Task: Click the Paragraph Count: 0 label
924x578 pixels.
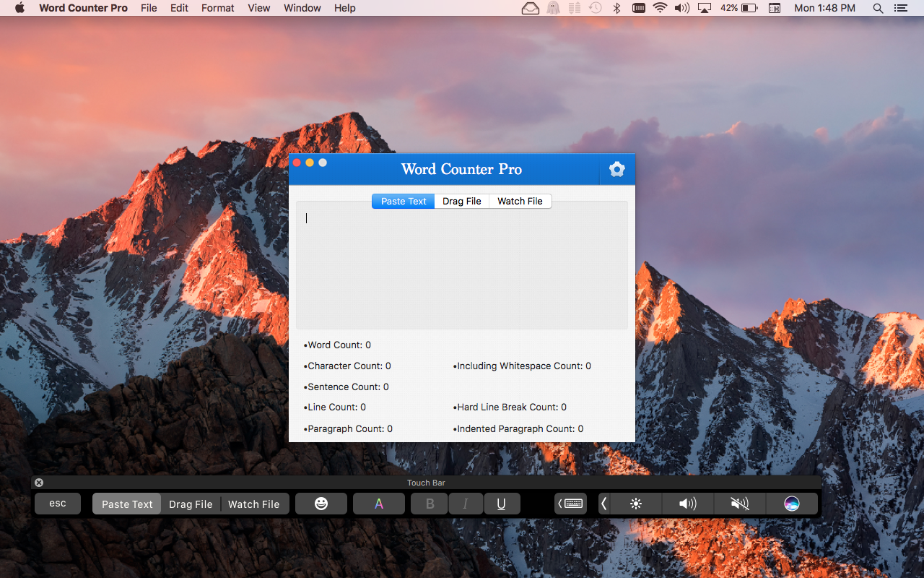Action: click(x=348, y=429)
